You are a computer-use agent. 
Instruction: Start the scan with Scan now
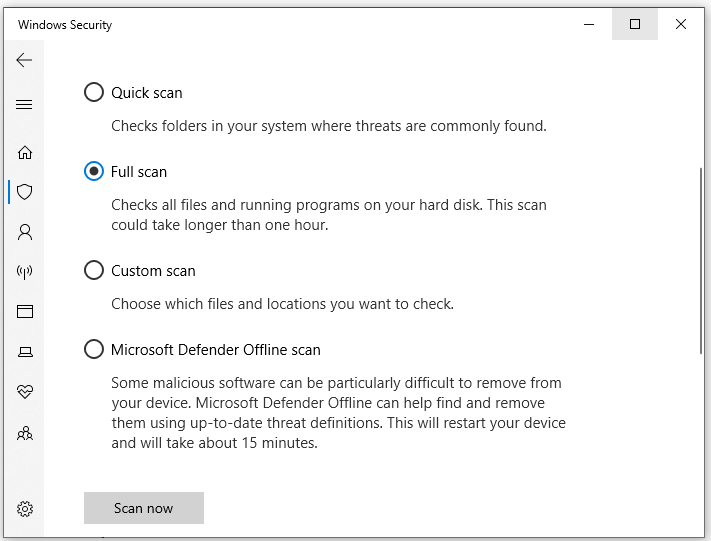[x=144, y=508]
